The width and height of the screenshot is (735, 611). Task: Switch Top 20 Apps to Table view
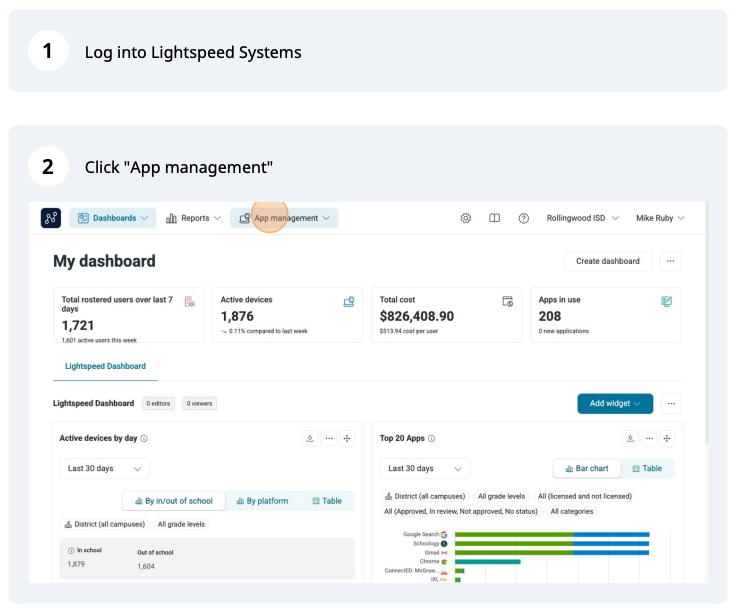click(647, 468)
